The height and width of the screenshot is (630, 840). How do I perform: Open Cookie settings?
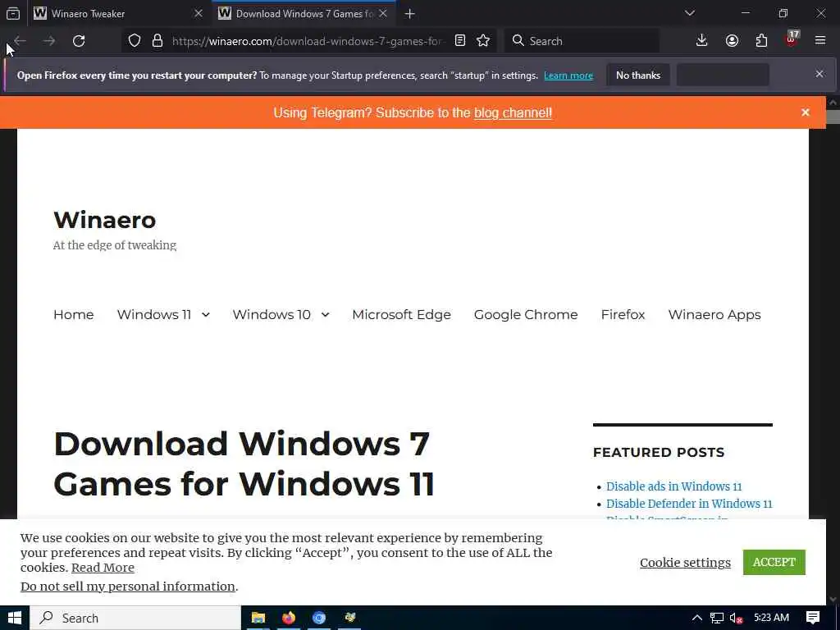point(685,563)
